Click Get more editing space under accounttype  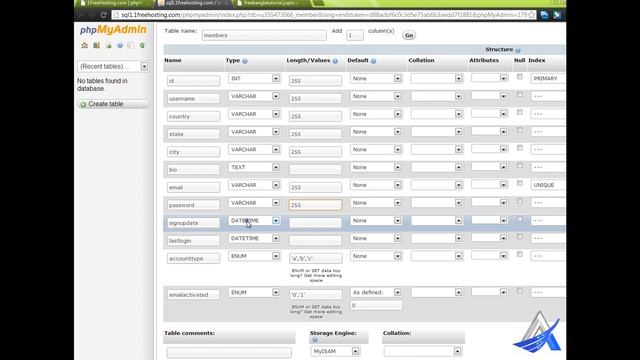click(316, 276)
